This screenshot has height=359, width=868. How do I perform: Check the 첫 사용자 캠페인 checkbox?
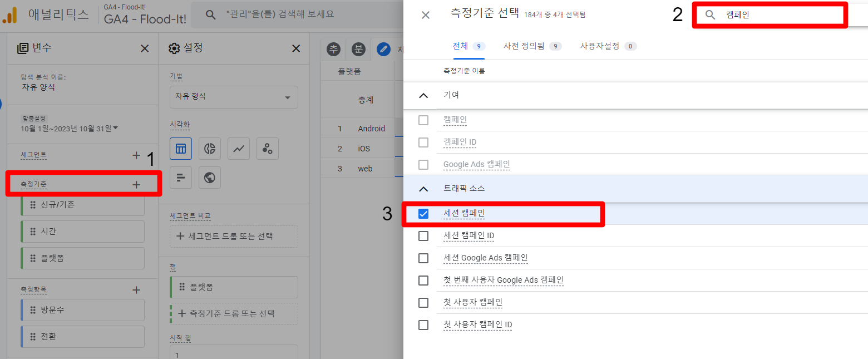(x=423, y=303)
